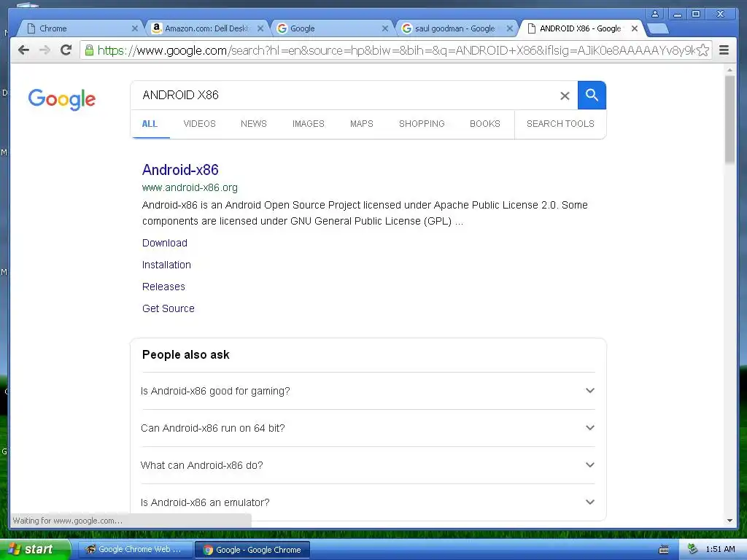Open the Releases sitelink
This screenshot has width=747, height=560.
click(163, 287)
